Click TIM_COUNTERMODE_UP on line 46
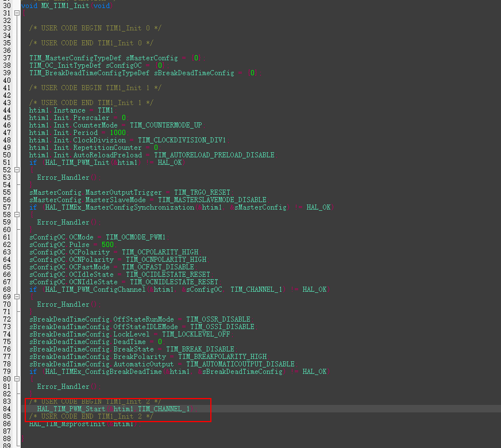The image size is (501, 448). [166, 125]
